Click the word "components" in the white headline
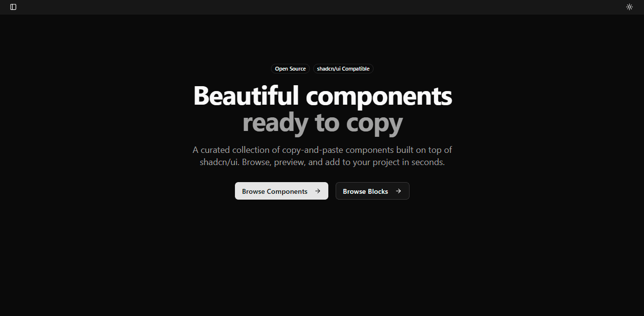644x316 pixels. click(x=379, y=96)
